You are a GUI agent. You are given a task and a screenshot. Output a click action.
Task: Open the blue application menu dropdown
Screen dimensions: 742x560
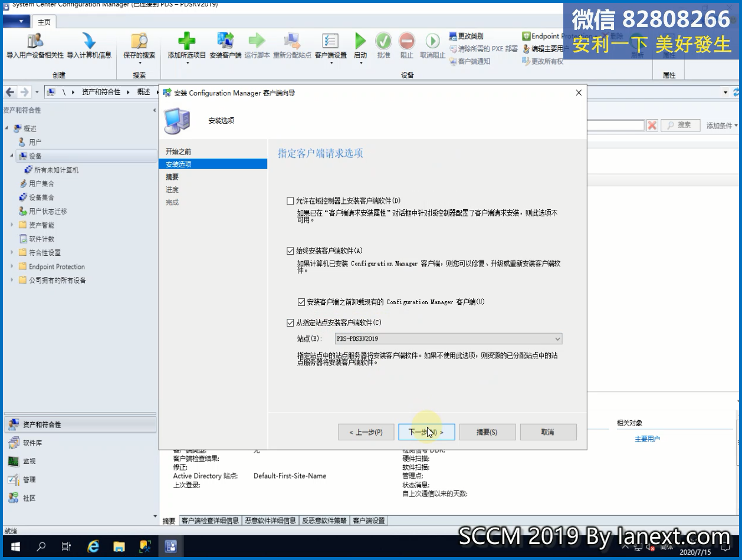point(17,22)
